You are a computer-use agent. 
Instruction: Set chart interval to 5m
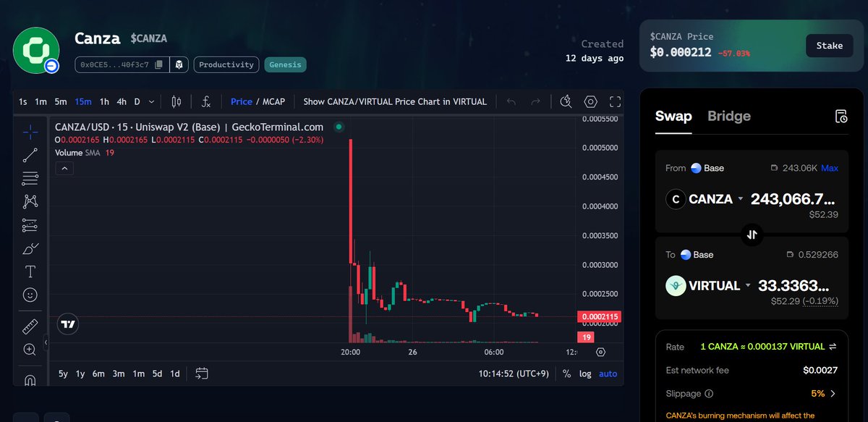[x=61, y=102]
